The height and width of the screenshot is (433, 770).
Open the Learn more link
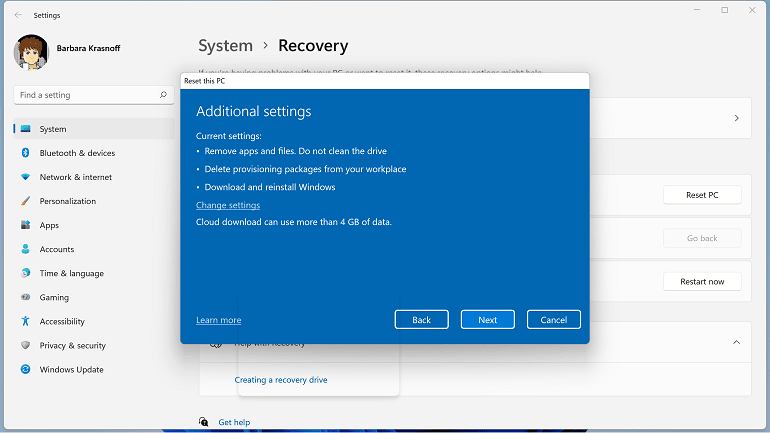point(219,320)
